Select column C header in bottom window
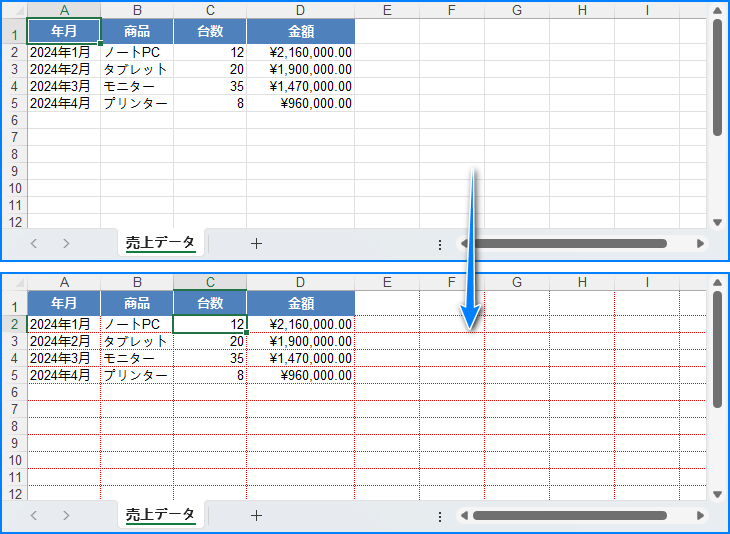 point(210,282)
